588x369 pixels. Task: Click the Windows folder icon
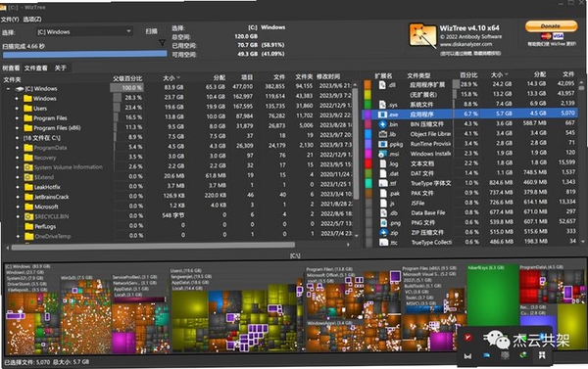click(x=27, y=99)
